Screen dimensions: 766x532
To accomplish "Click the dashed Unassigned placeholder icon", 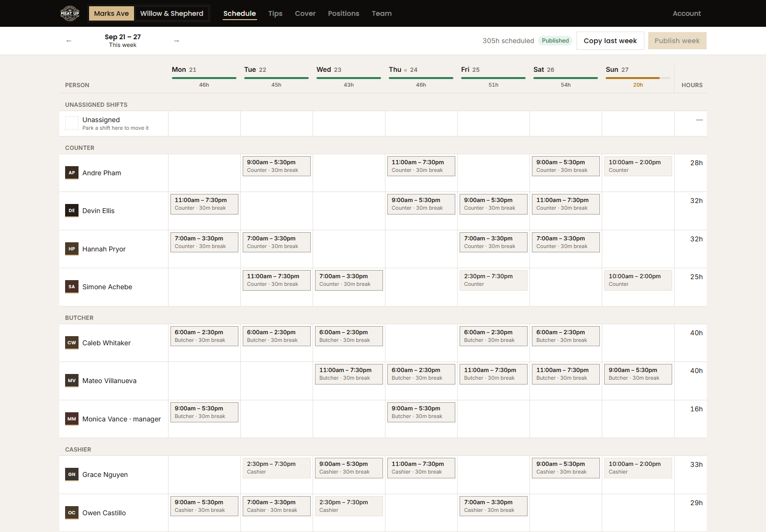I will point(72,123).
